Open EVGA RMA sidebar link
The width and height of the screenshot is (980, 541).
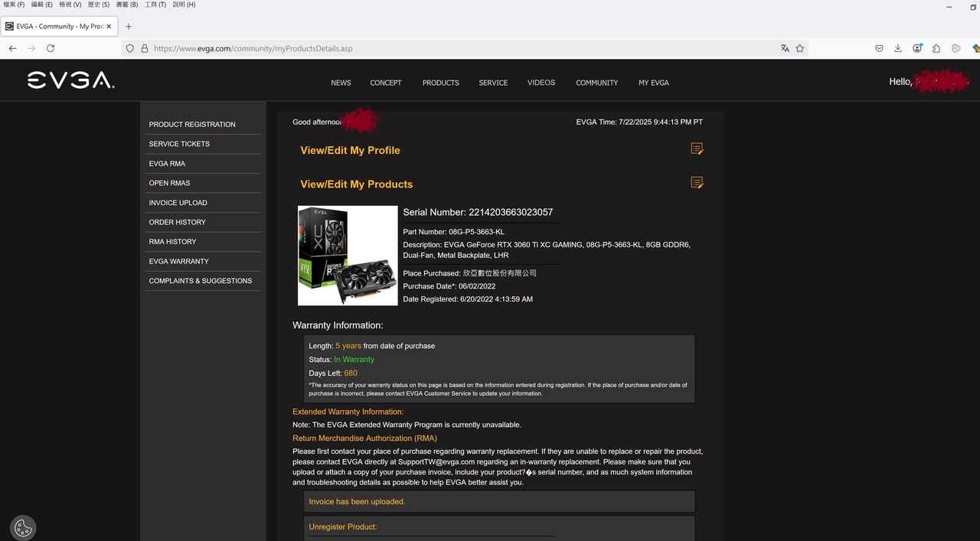tap(167, 164)
